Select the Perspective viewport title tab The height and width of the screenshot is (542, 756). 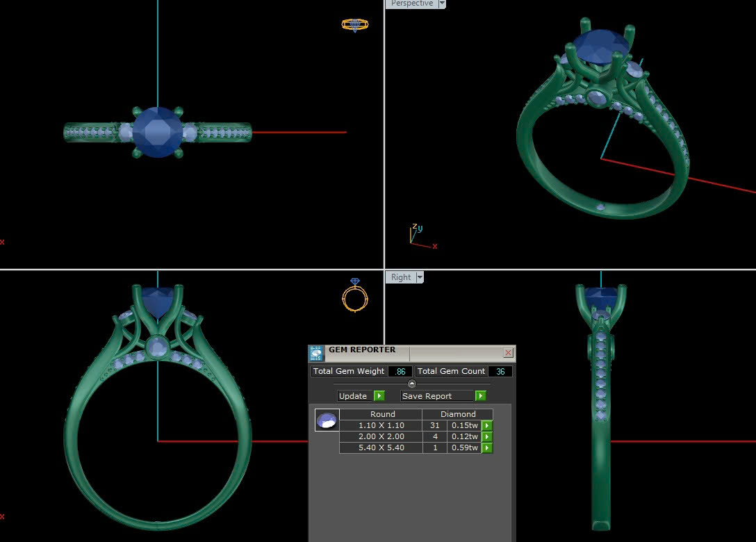[x=411, y=3]
